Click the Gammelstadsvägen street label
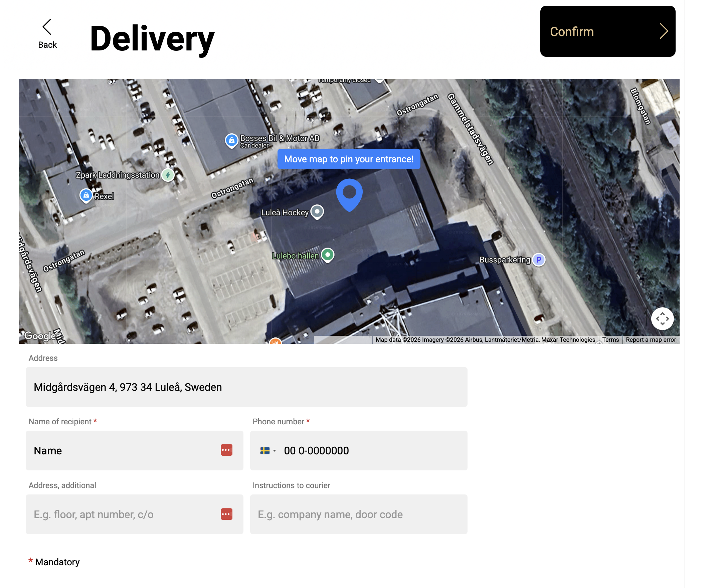 click(x=470, y=129)
